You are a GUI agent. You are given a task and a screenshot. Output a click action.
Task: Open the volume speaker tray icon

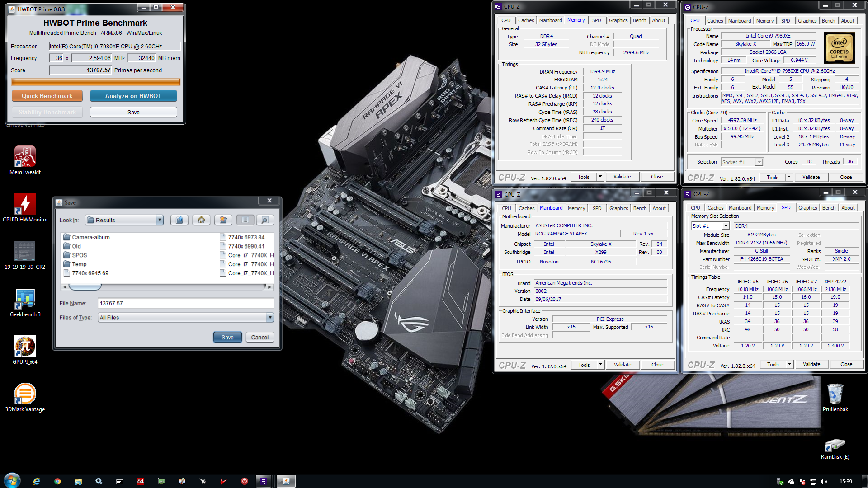(824, 482)
